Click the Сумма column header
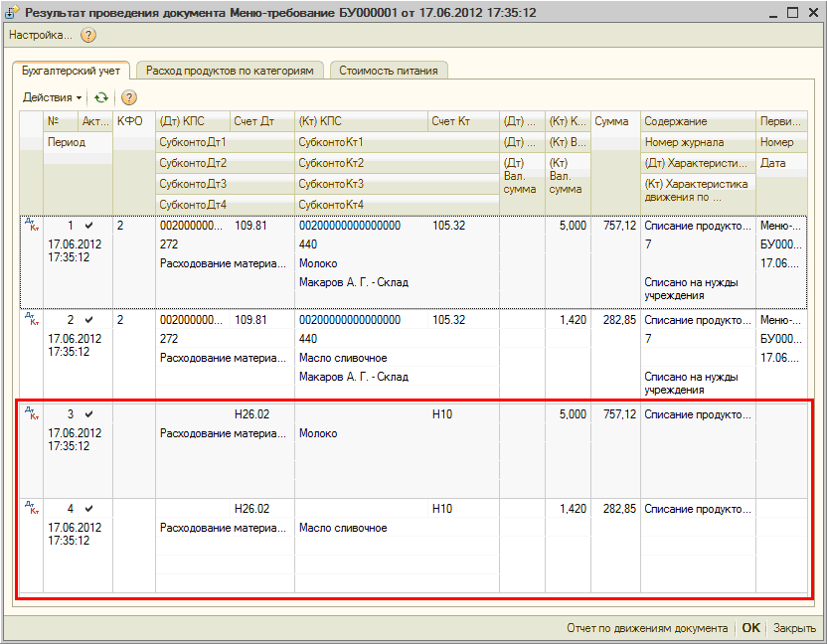The image size is (827, 644). click(x=612, y=121)
